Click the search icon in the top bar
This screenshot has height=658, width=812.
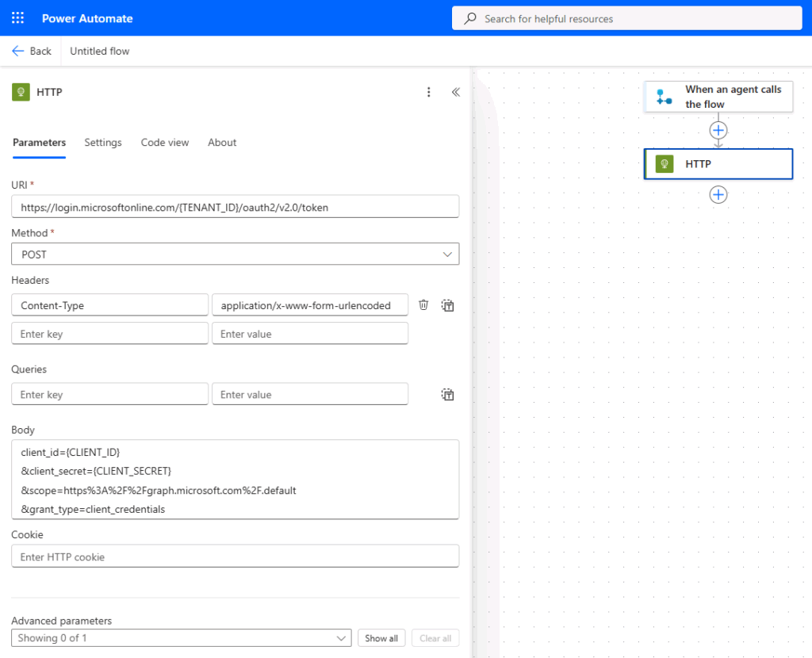pos(471,17)
